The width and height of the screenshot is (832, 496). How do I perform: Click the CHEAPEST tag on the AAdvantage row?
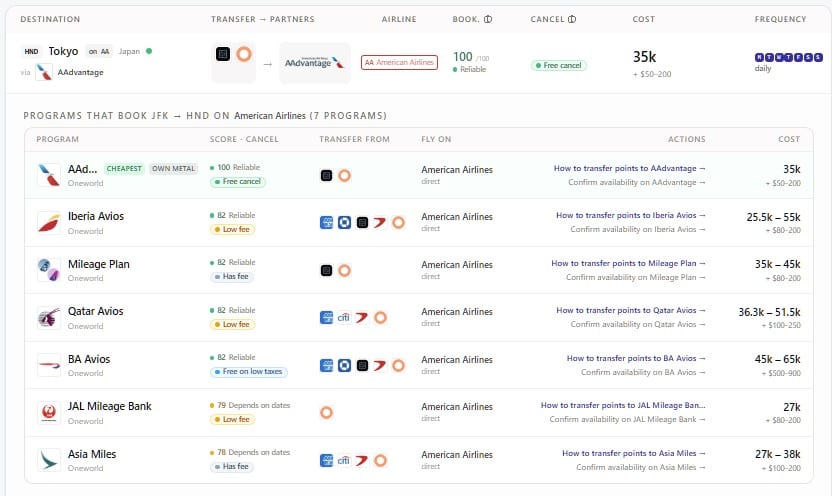click(124, 169)
